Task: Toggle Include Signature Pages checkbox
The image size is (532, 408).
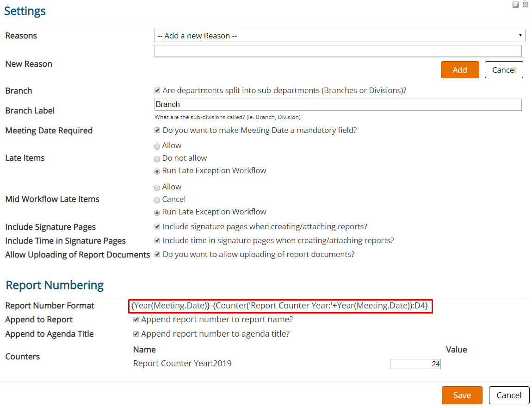Action: [x=157, y=226]
